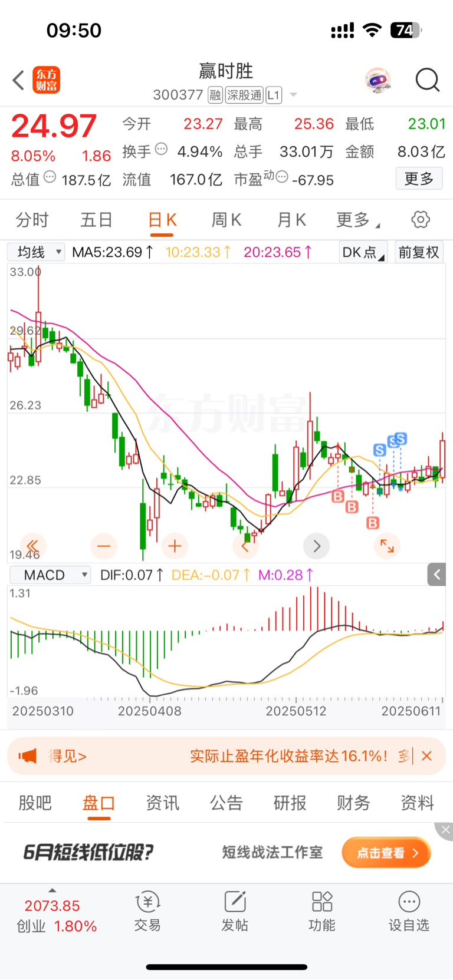
Task: Tap 实际止盈年化收益率达16.1% text
Action: click(289, 756)
